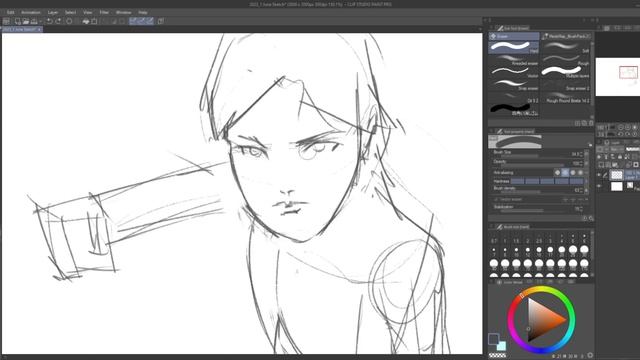This screenshot has width=640, height=360.
Task: Click the New document icon in command bar
Action: [18, 21]
